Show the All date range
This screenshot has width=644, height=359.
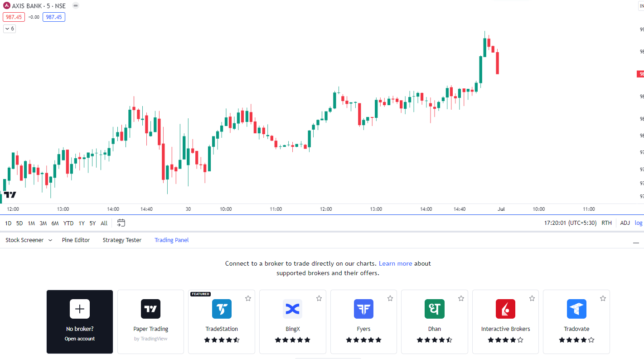pos(104,223)
